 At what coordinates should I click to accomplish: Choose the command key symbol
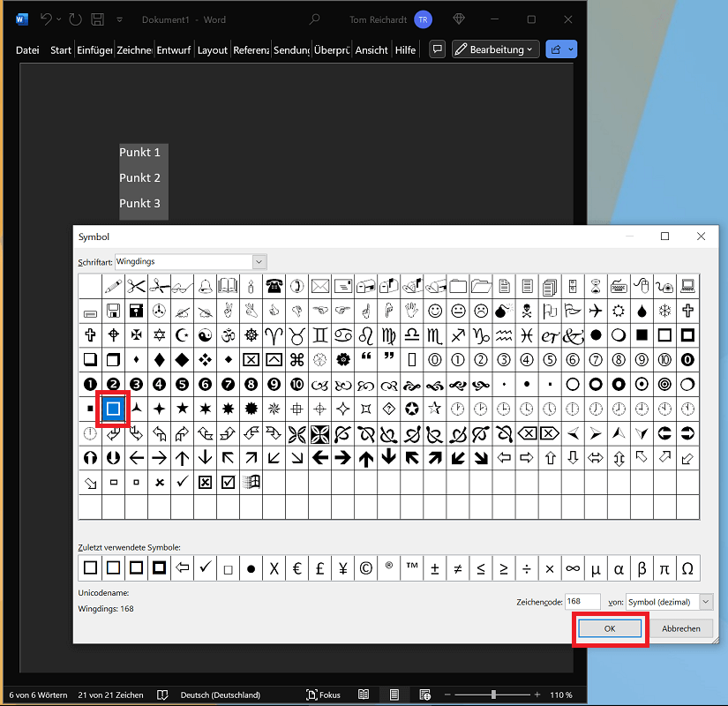point(297,359)
